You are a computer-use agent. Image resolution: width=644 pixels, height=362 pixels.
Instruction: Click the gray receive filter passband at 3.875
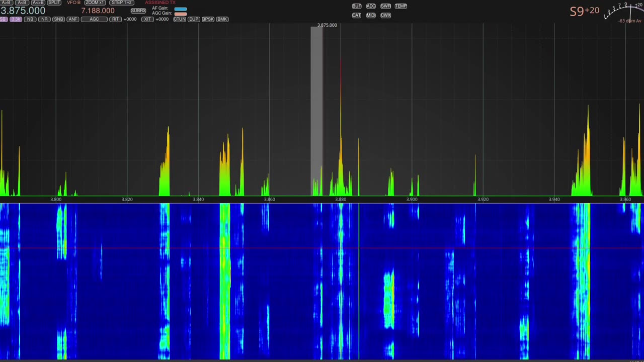click(316, 111)
